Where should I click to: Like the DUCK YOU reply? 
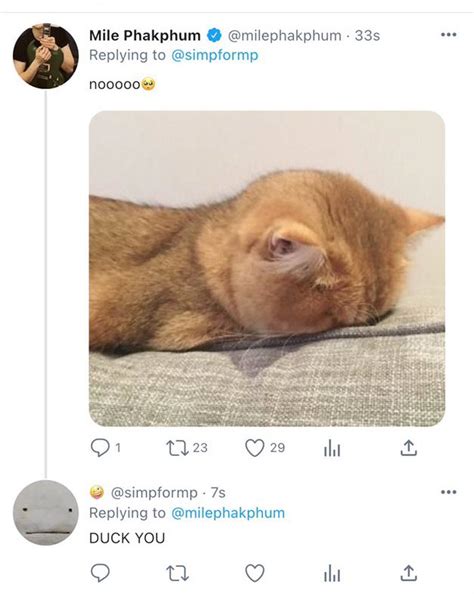tap(255, 573)
